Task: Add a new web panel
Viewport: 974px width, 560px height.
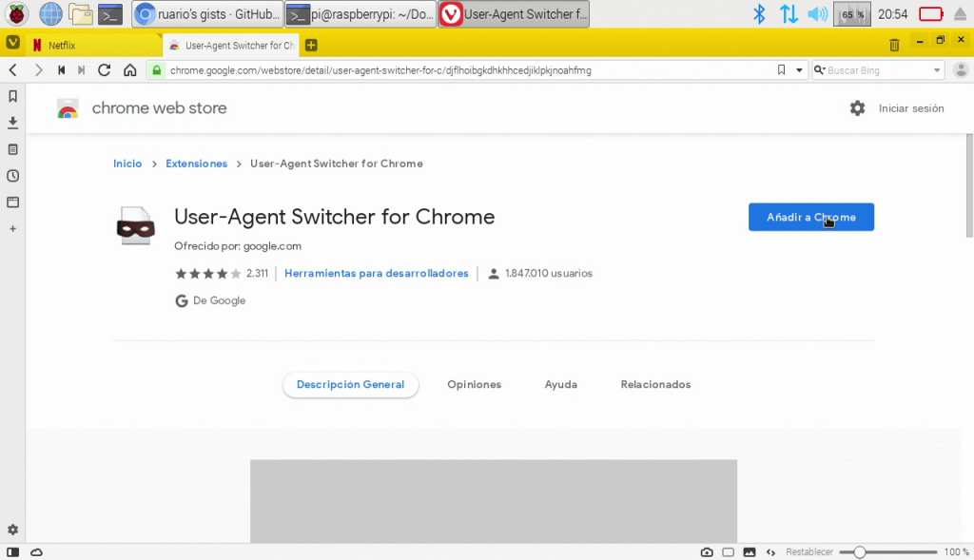Action: coord(12,229)
